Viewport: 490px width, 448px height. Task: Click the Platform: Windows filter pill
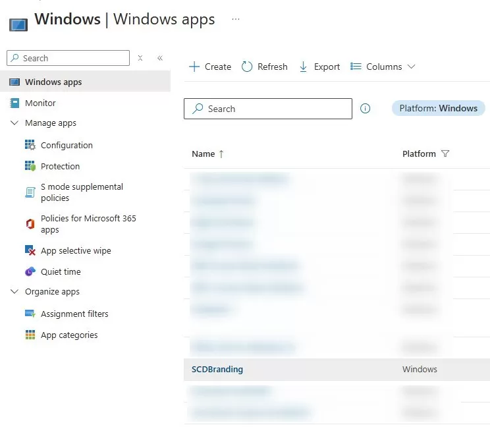pos(438,109)
